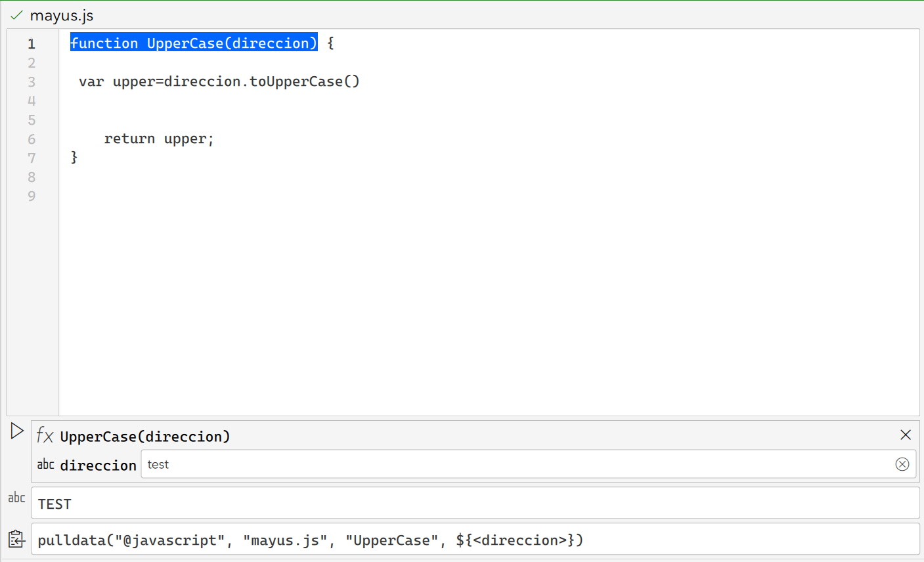Click line number 1 in the gutter
Viewport: 924px width, 562px height.
[x=32, y=44]
